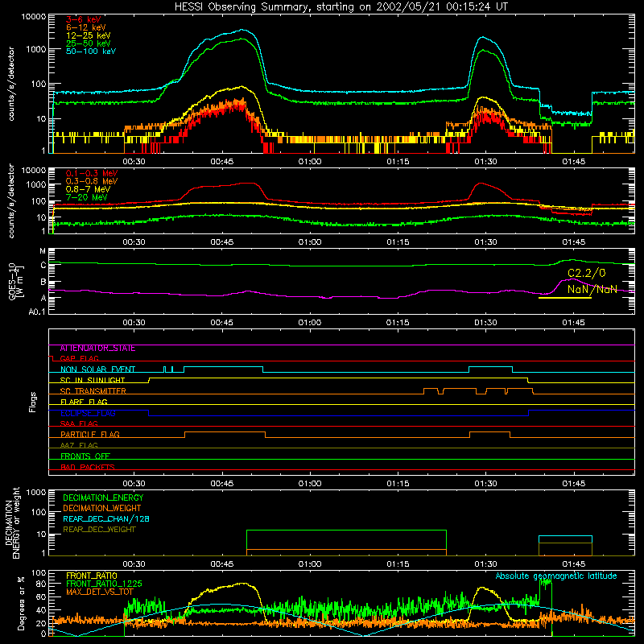Click the DECIMATION ENERGY or weight axis title
The image size is (644, 644).
pyautogui.click(x=12, y=522)
